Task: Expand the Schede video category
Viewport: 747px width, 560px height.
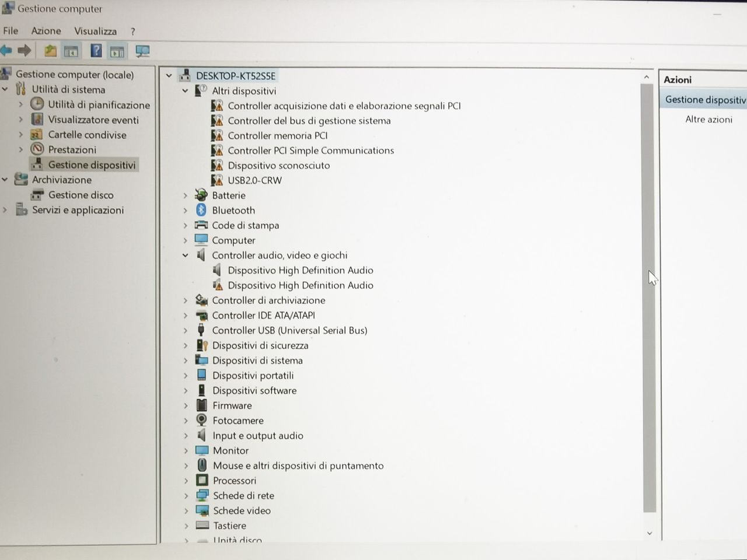Action: point(186,510)
